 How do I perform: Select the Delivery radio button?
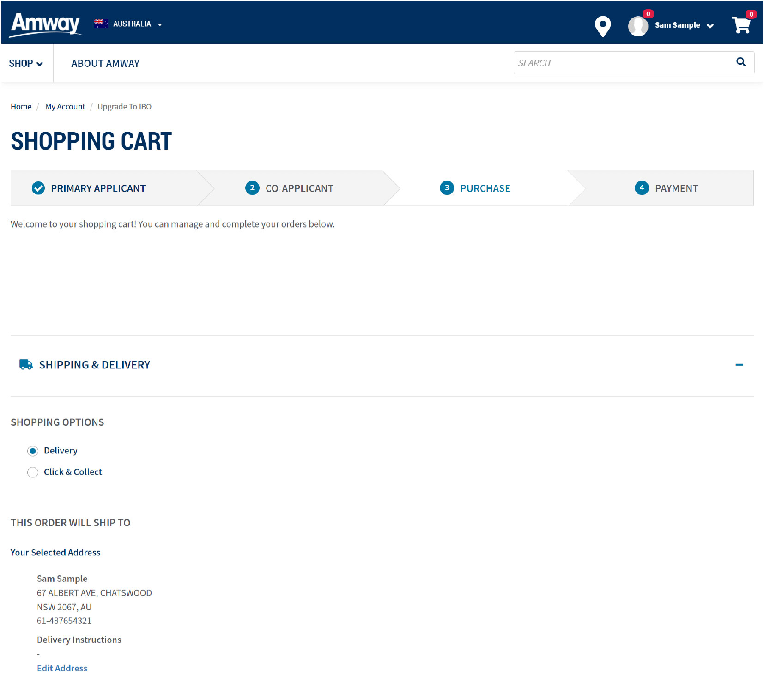[33, 451]
